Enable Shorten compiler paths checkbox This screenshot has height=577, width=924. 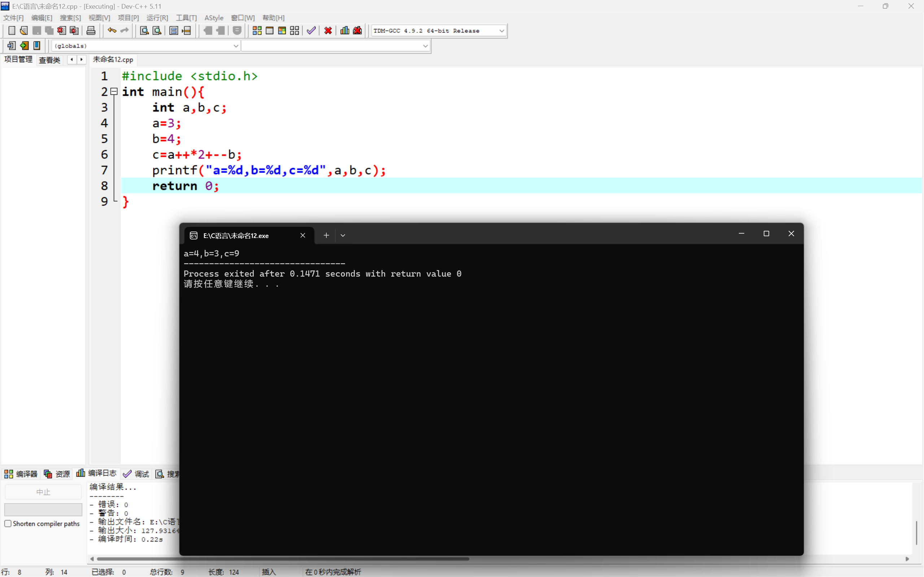(x=8, y=524)
